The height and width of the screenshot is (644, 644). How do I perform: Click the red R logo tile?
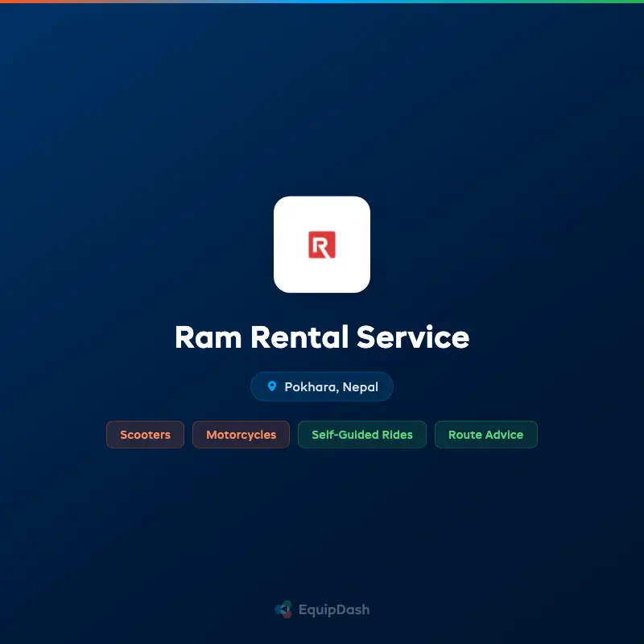[x=321, y=245]
